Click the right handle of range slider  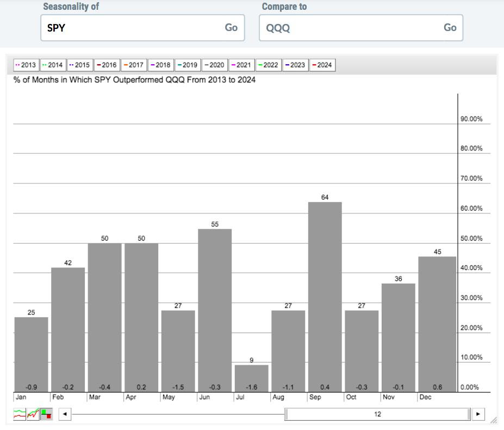tap(469, 414)
